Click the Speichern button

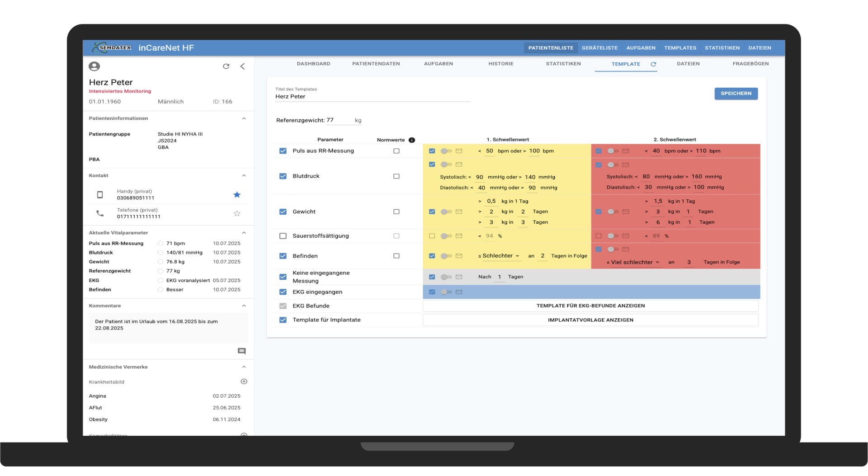pos(736,94)
